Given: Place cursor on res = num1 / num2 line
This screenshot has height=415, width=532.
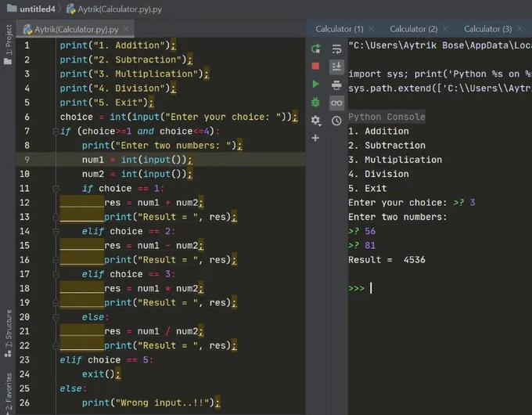Looking at the screenshot, I should click(x=153, y=331).
